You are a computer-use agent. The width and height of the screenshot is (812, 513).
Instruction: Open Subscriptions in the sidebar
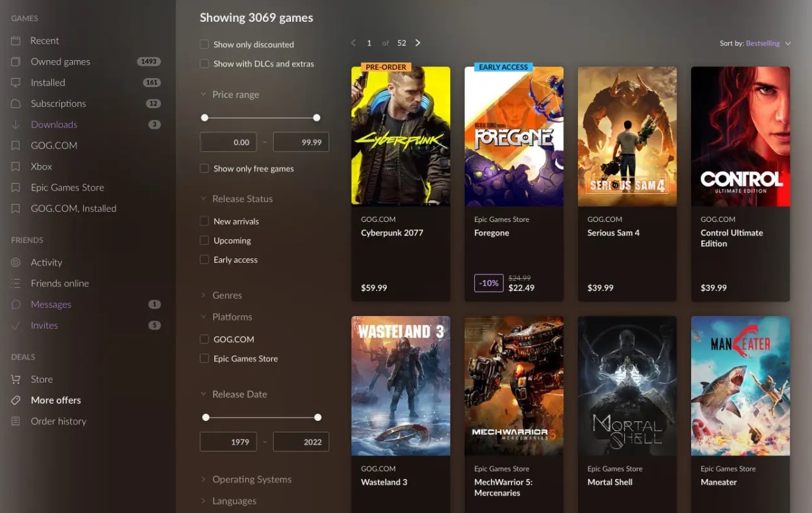pos(58,104)
